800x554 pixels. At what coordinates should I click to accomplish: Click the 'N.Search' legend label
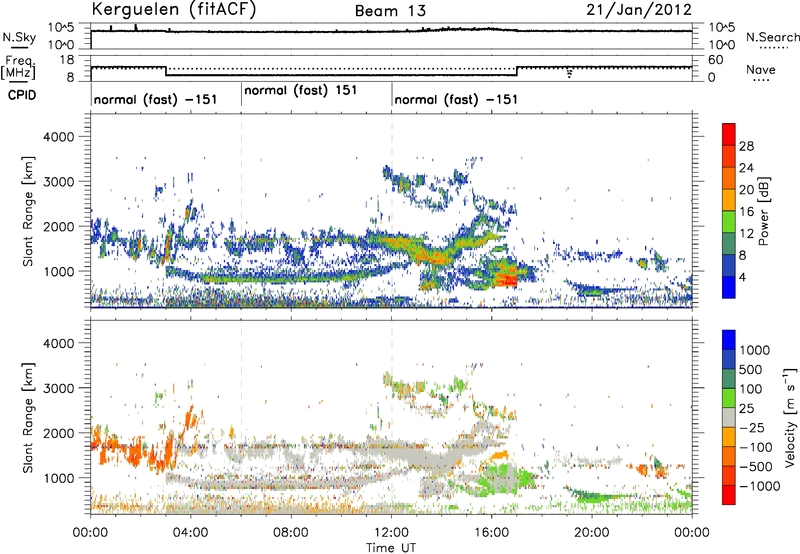point(772,37)
